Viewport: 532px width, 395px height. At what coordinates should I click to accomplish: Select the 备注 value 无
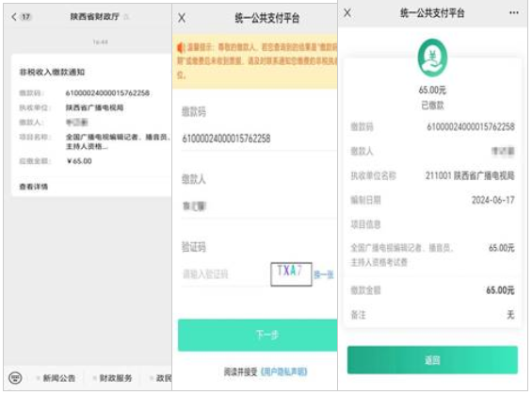pos(510,315)
